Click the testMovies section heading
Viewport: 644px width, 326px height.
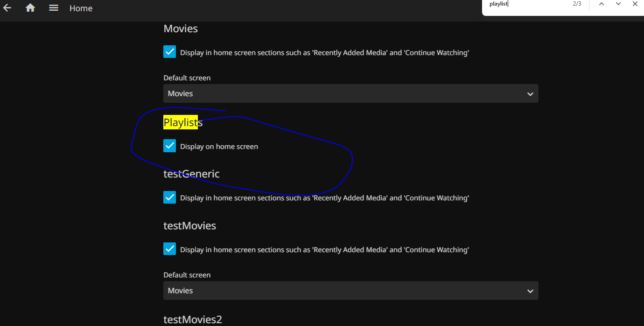[x=189, y=226]
